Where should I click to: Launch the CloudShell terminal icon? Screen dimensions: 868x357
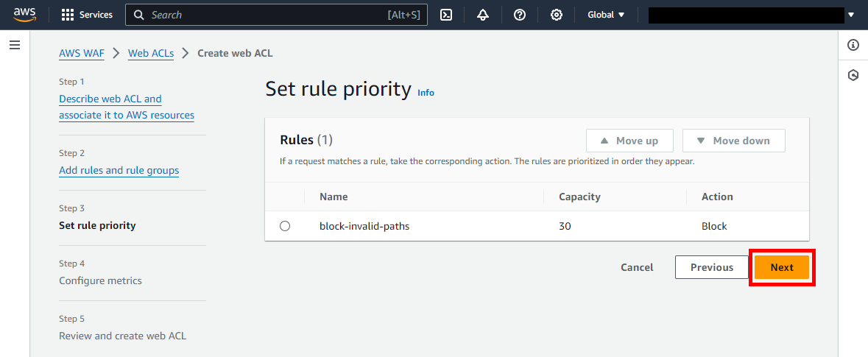click(x=446, y=15)
